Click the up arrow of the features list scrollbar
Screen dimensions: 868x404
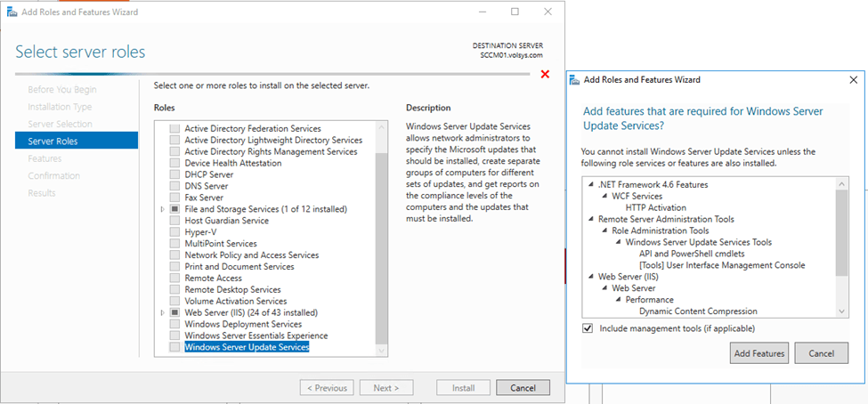click(x=842, y=182)
